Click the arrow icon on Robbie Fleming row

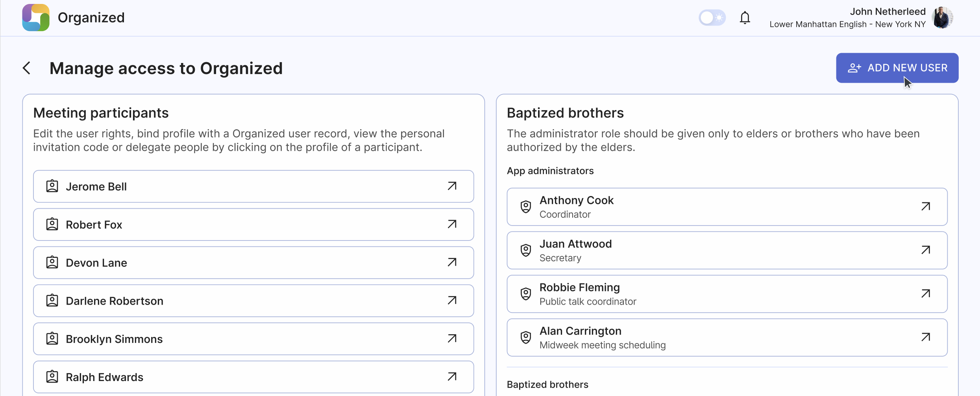click(x=925, y=294)
